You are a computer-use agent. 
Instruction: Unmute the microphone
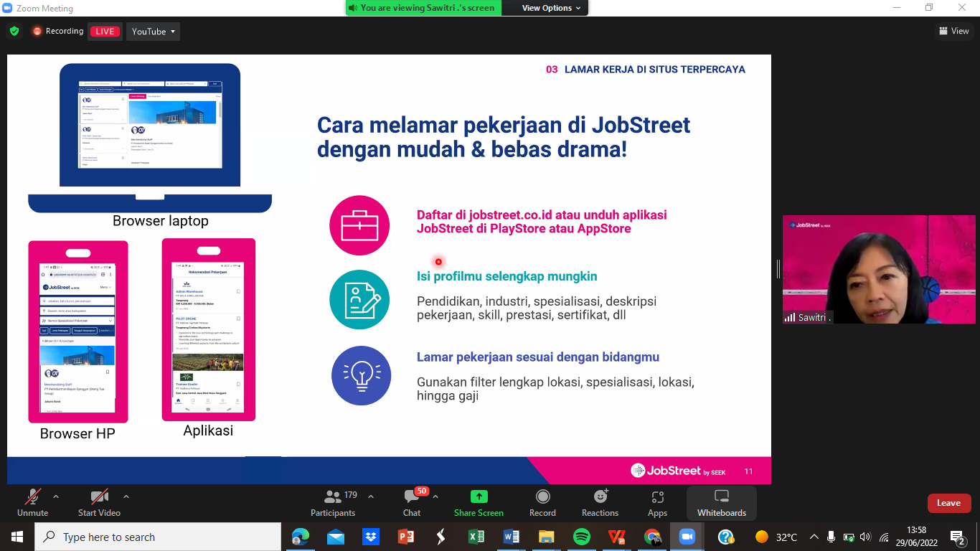(32, 503)
